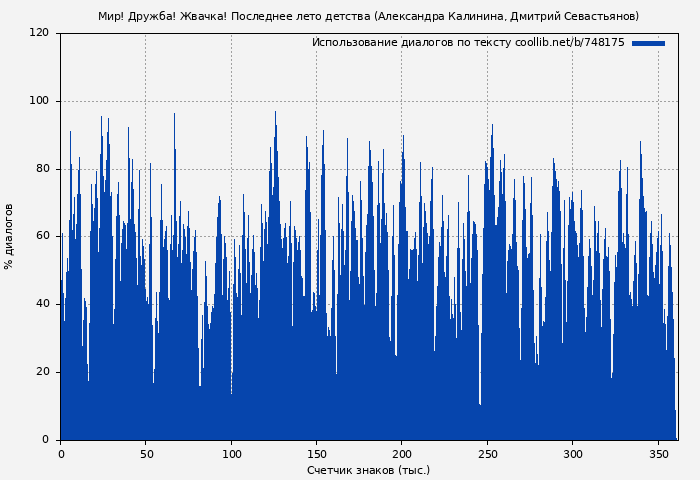Click the 350 tick label on the horizontal axis

tap(658, 454)
